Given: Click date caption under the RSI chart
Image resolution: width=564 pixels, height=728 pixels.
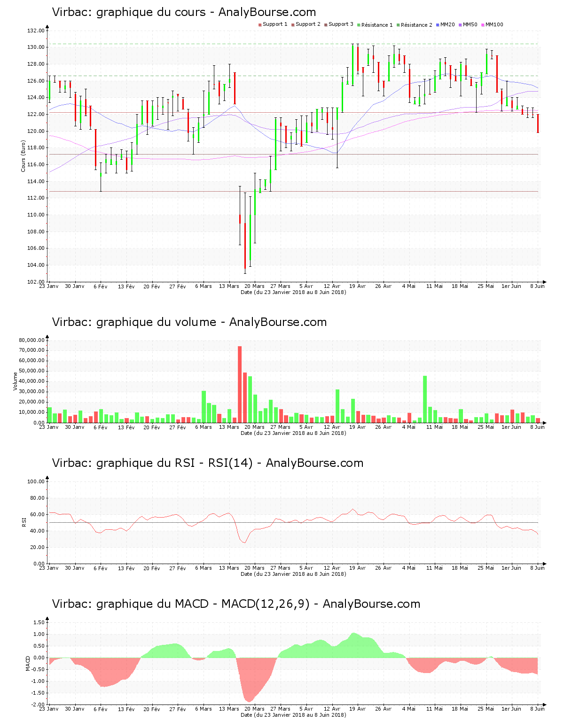Looking at the screenshot, I should [293, 574].
